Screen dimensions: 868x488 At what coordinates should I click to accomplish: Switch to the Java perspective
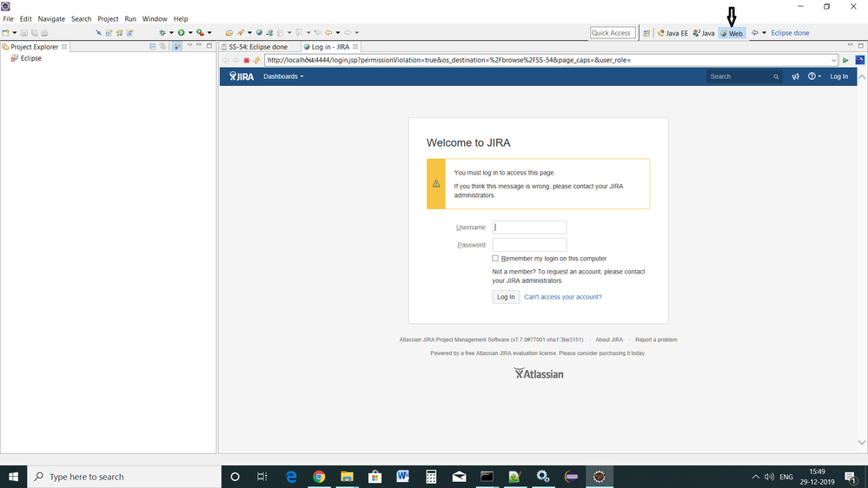coord(704,33)
